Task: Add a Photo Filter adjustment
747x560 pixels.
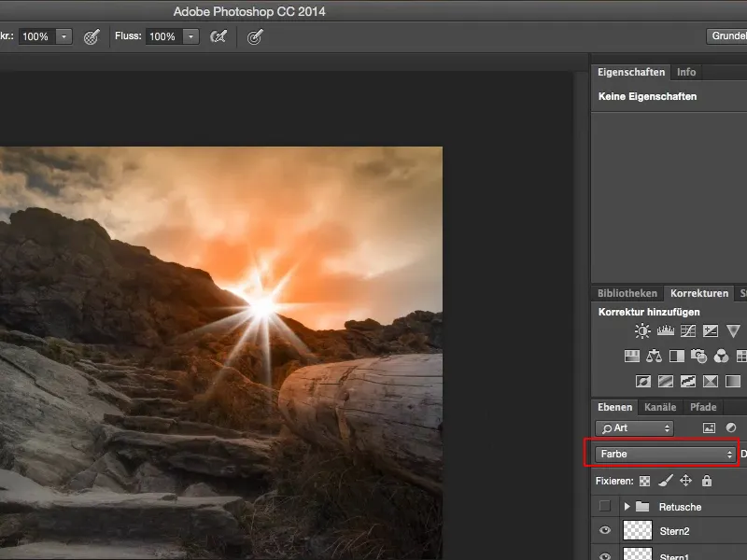Action: (698, 357)
